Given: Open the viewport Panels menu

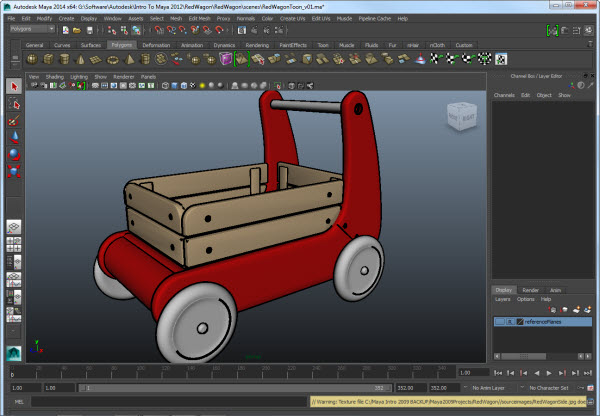Looking at the screenshot, I should pos(148,77).
